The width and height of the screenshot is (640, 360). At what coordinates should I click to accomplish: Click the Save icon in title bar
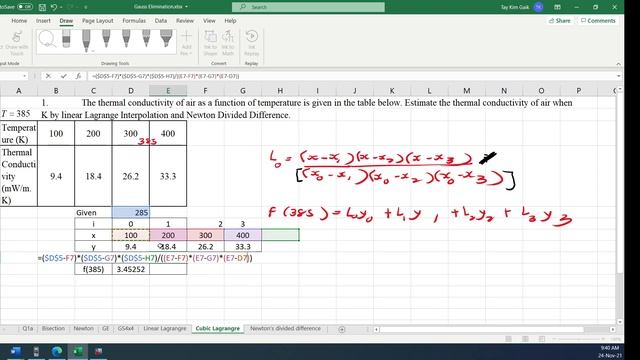point(42,7)
